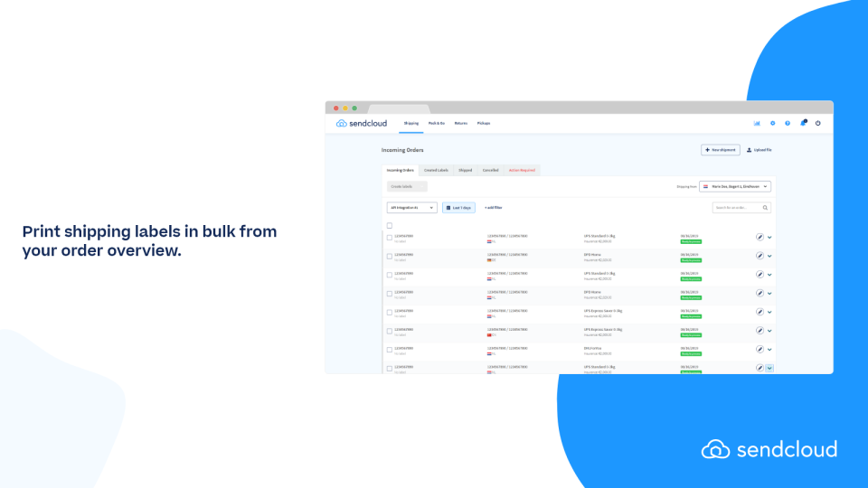Open the Pickups menu tab
Screen dimensions: 868x488
pyautogui.click(x=484, y=124)
